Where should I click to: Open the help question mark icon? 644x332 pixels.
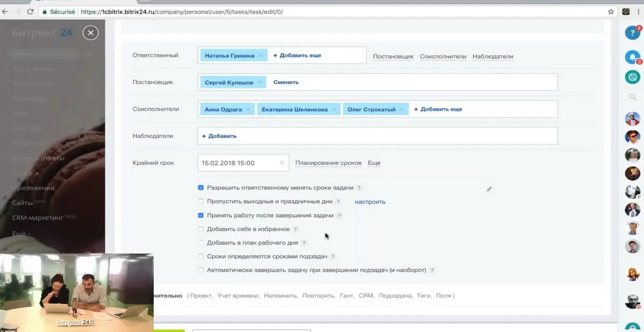(x=632, y=33)
